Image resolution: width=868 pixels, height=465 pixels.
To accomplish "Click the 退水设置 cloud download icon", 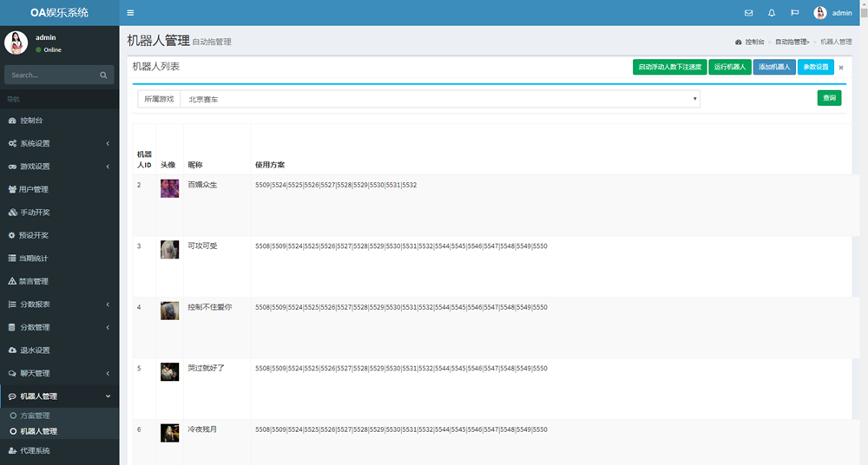I will pos(12,350).
